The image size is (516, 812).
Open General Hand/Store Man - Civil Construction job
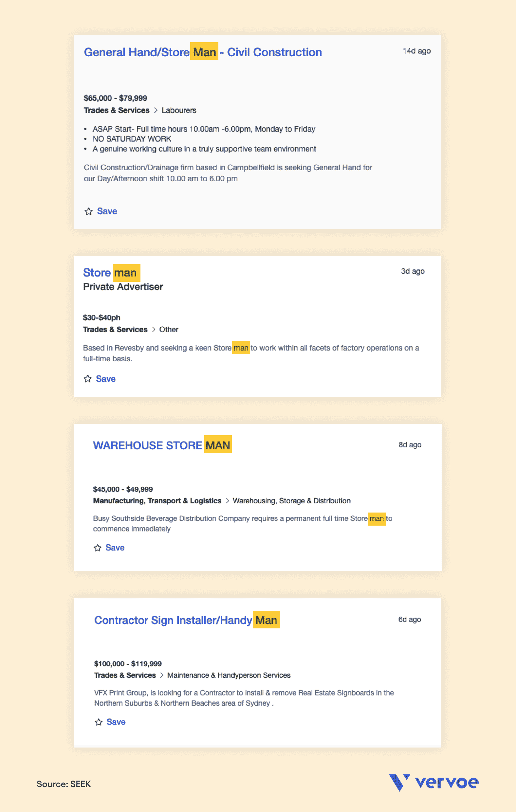point(203,52)
